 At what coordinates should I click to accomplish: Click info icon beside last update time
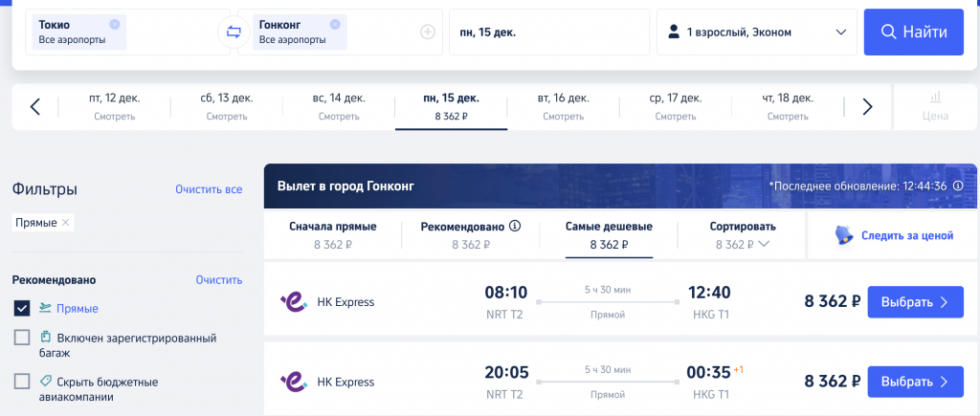[x=957, y=186]
